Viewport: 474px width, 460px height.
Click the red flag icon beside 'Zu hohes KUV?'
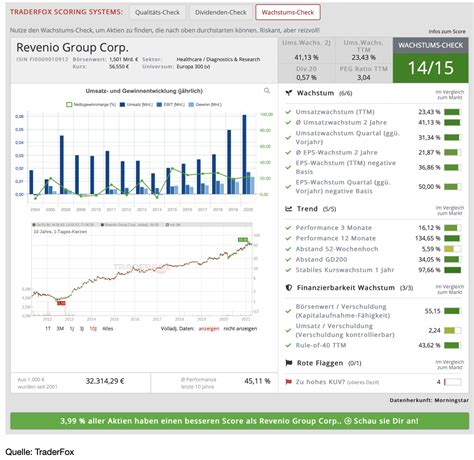[x=289, y=382]
